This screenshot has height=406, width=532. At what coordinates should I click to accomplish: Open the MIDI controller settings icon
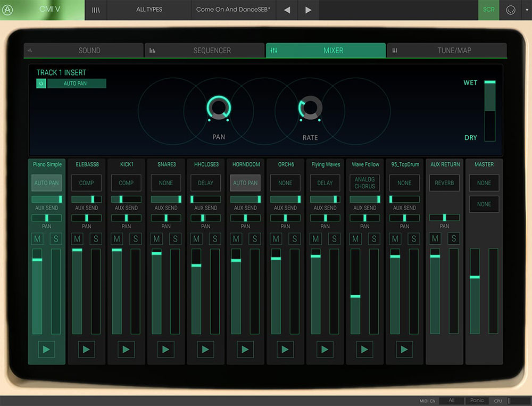click(x=510, y=10)
